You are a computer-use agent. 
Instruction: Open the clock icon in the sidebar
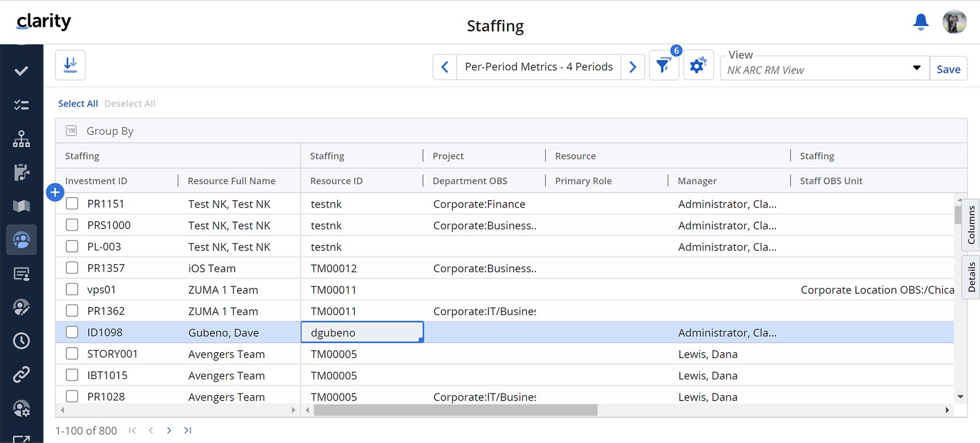click(x=21, y=341)
